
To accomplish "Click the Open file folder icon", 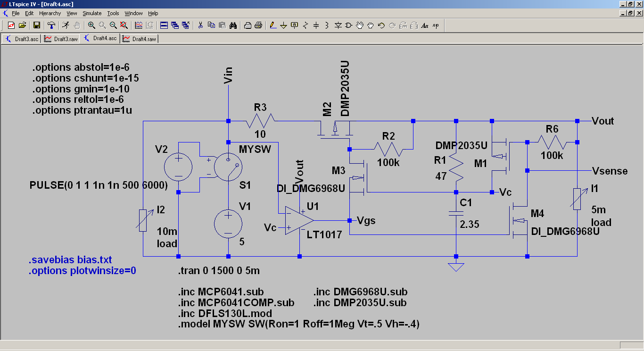I will click(x=22, y=25).
